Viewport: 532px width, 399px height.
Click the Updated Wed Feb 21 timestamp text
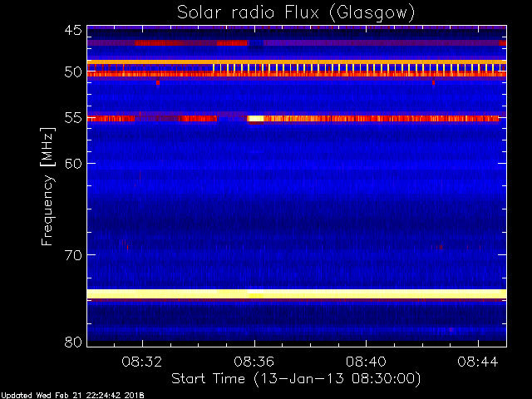point(72,396)
